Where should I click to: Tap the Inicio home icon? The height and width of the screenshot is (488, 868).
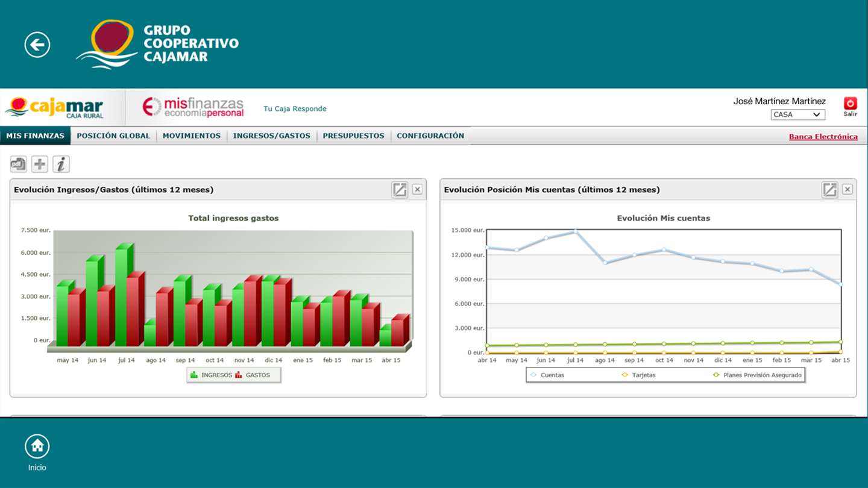tap(37, 446)
